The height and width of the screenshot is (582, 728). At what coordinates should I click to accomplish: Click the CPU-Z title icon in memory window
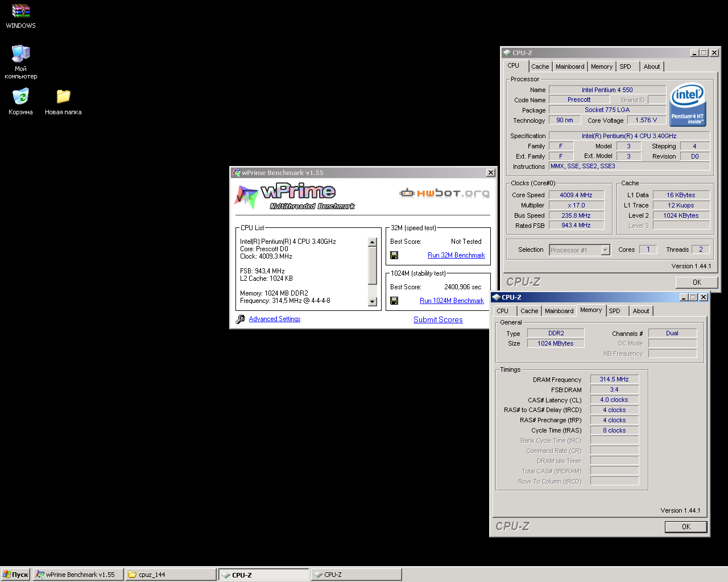pos(496,297)
